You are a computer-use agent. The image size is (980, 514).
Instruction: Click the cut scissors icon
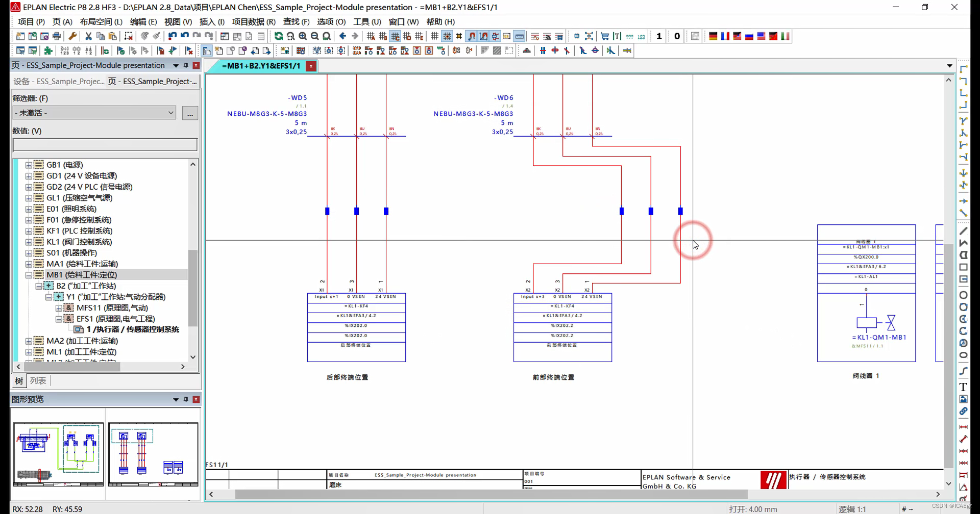point(88,36)
